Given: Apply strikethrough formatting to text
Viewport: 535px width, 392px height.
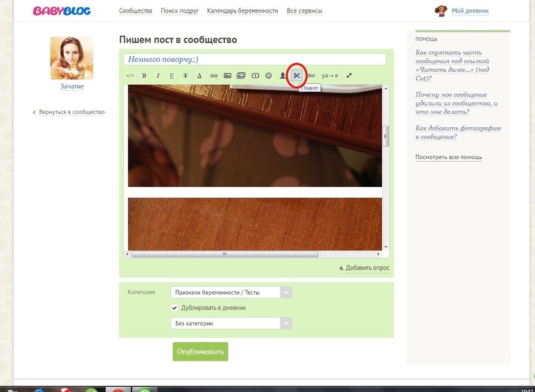Looking at the screenshot, I should pyautogui.click(x=186, y=76).
